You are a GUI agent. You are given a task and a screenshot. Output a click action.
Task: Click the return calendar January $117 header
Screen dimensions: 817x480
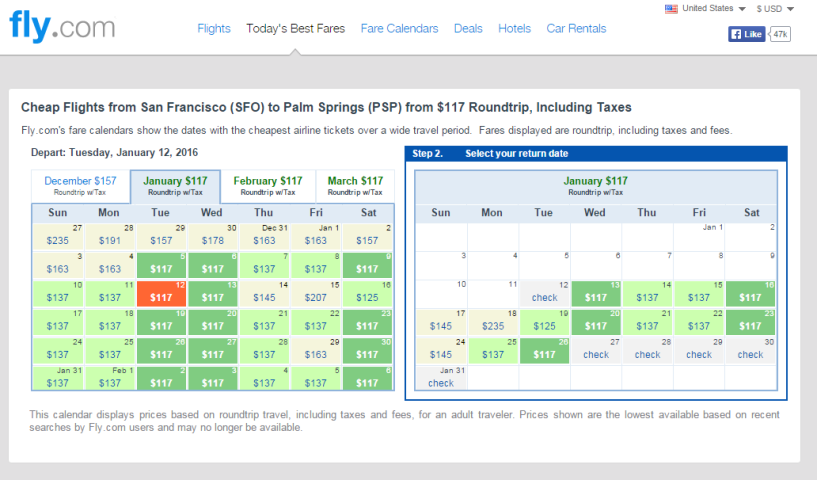pos(596,186)
